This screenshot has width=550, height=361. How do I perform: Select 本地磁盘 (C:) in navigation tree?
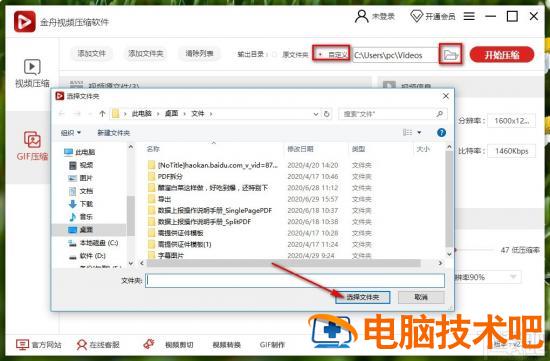(93, 243)
